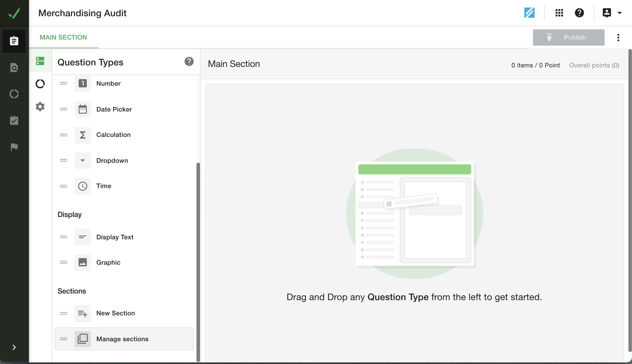The height and width of the screenshot is (364, 632).
Task: Select the Calculation label
Action: (113, 135)
